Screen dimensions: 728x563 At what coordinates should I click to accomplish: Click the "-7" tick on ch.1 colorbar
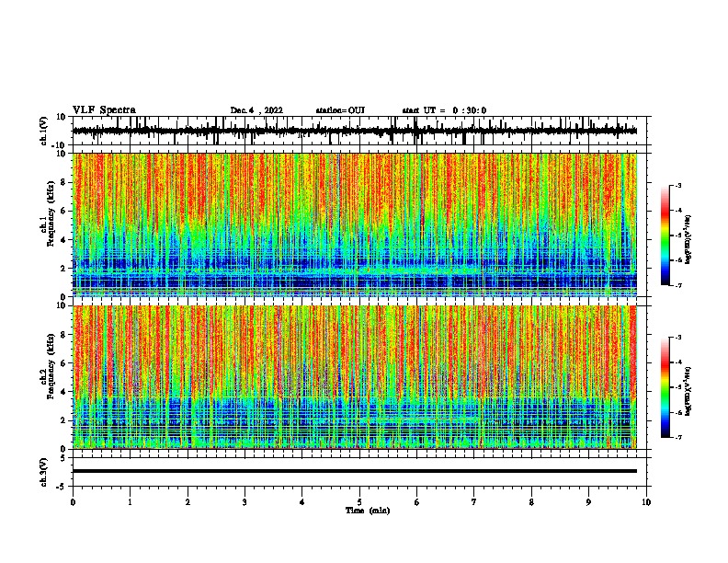(x=678, y=285)
